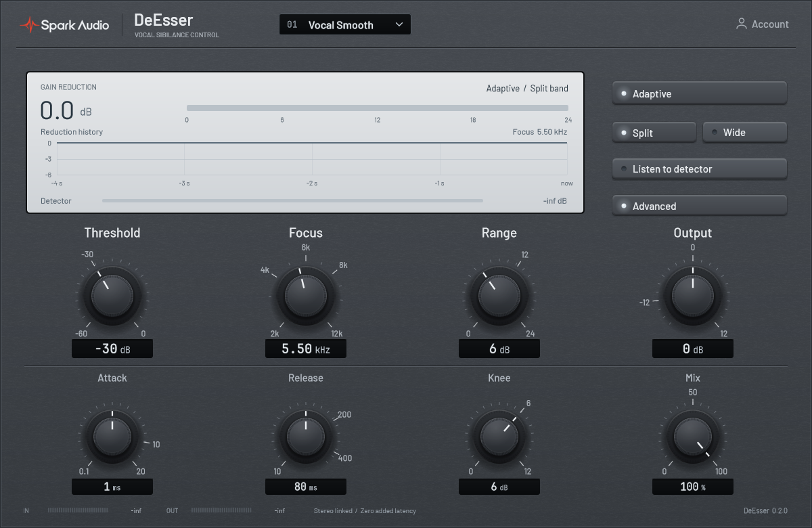812x528 pixels.
Task: Select the Wide band mode
Action: [745, 133]
